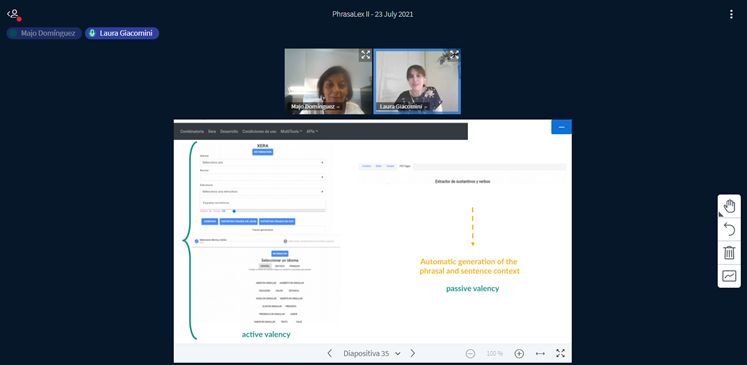Viewport: 747px width, 365px height.
Task: Minimize the presentation with blue button
Action: pos(561,127)
